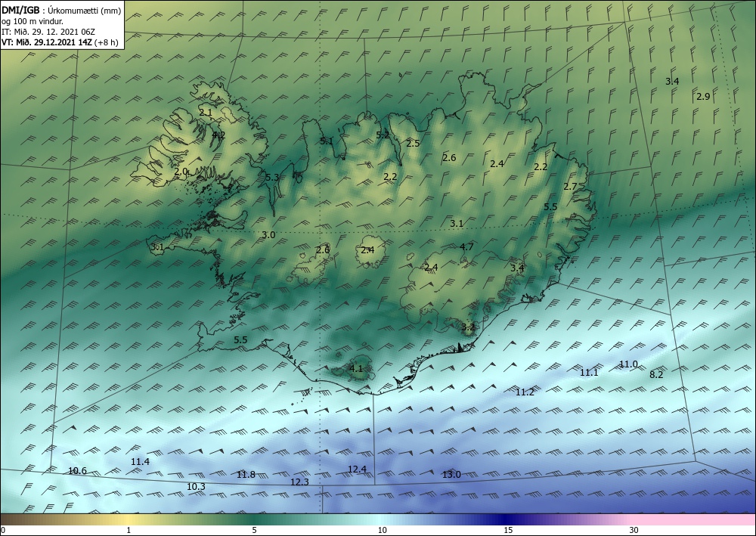
Task: Click the 2.1 value in the Westfjords
Action: [x=206, y=113]
